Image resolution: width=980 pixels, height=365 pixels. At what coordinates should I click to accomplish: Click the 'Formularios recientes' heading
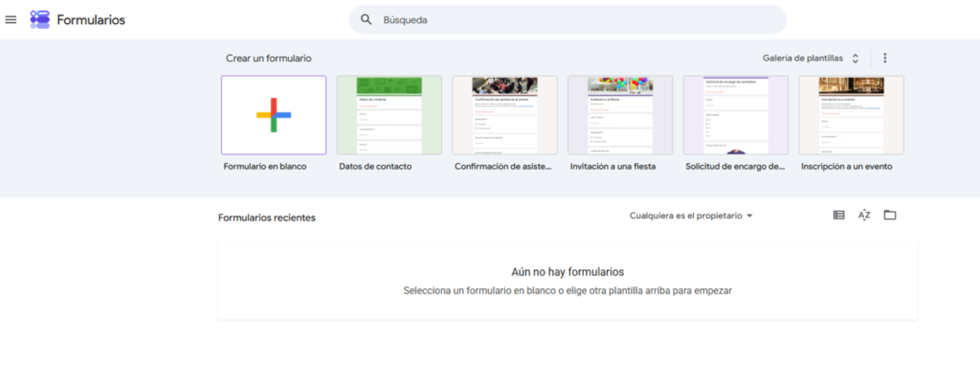(x=267, y=218)
